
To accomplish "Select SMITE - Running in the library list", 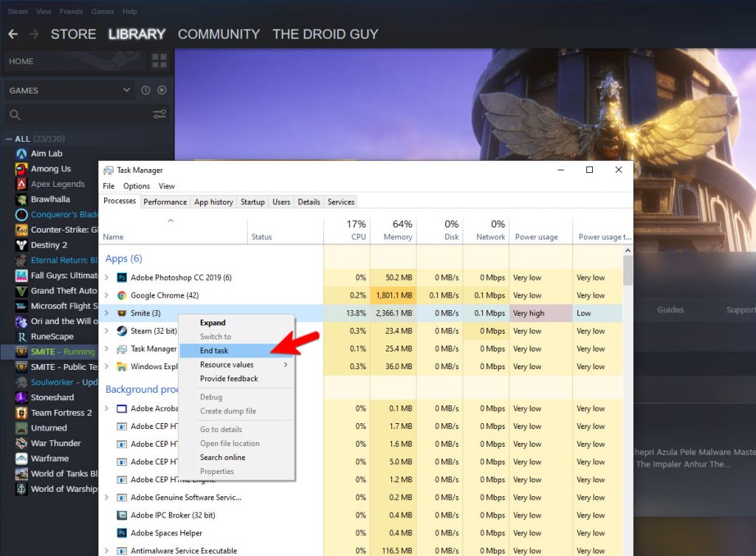I will pos(49,352).
